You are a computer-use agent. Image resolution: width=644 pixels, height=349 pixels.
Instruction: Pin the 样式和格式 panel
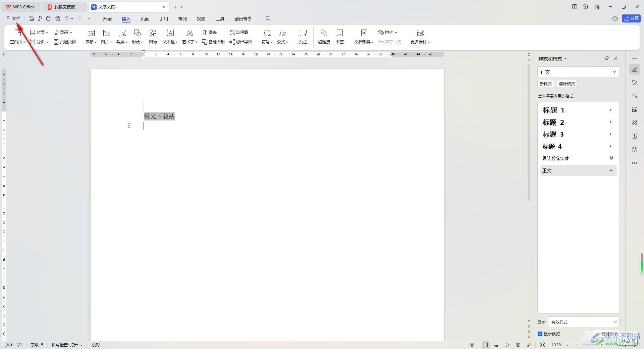click(606, 58)
